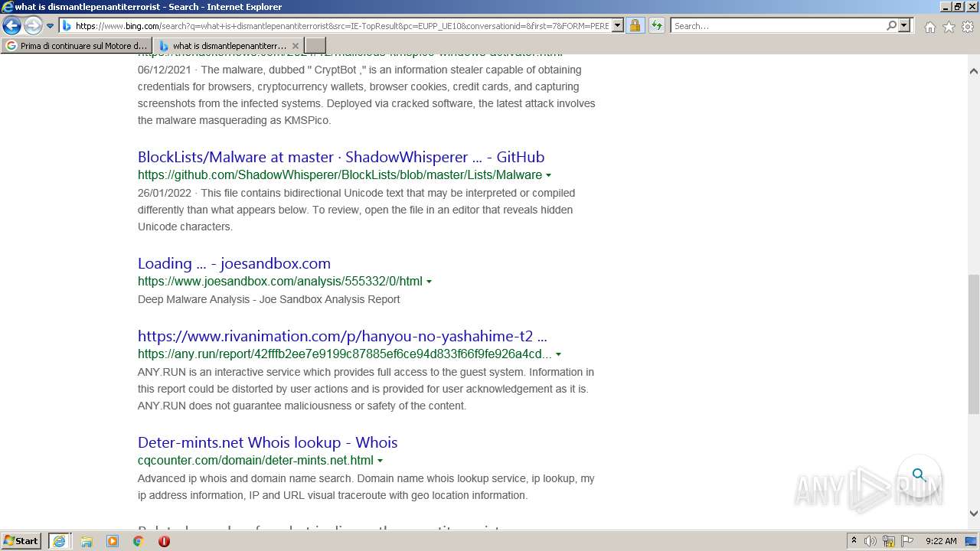Open the Tools gear icon
This screenshot has height=551, width=980.
pos(967,27)
